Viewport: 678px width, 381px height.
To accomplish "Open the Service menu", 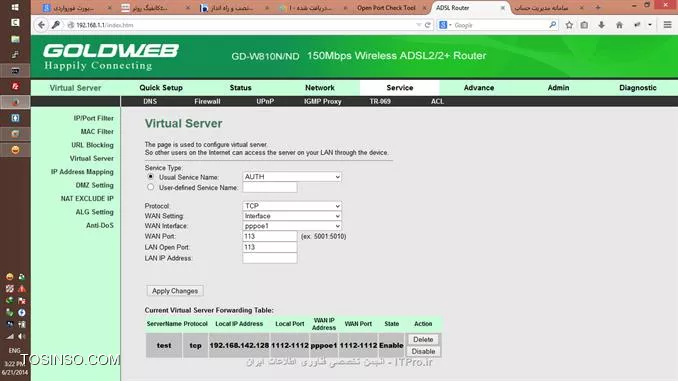I will tap(400, 88).
